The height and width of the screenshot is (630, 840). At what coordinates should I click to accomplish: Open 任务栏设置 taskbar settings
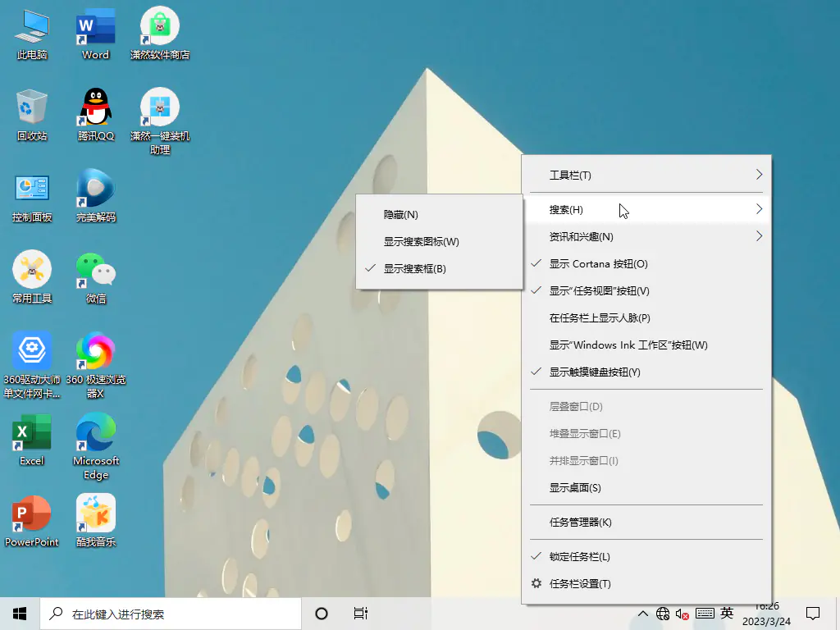coord(580,584)
